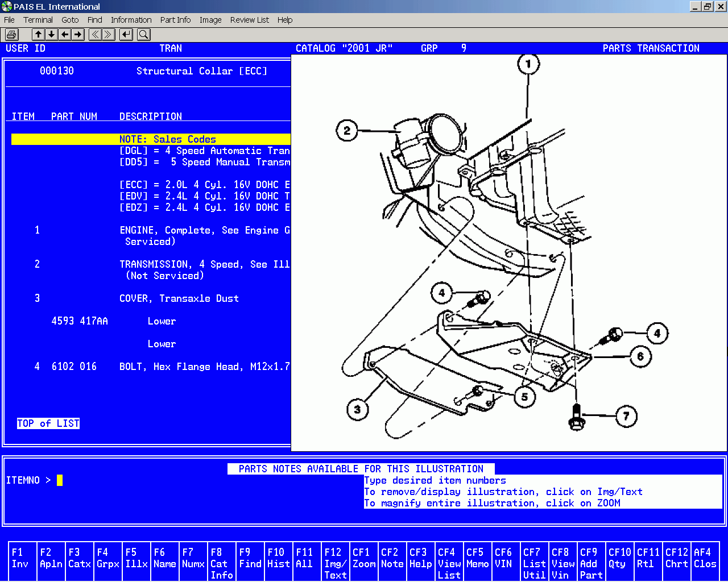The image size is (728, 582).
Task: Click the F8 Cat Info function key
Action: [222, 562]
